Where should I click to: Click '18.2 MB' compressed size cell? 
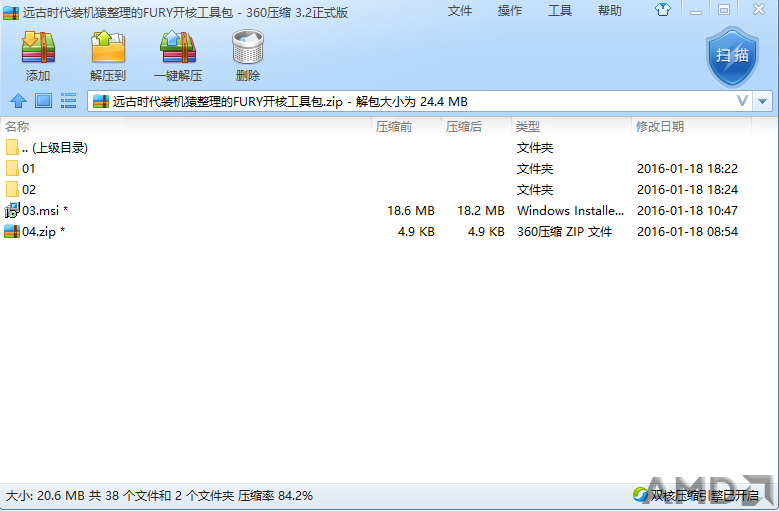(x=481, y=211)
